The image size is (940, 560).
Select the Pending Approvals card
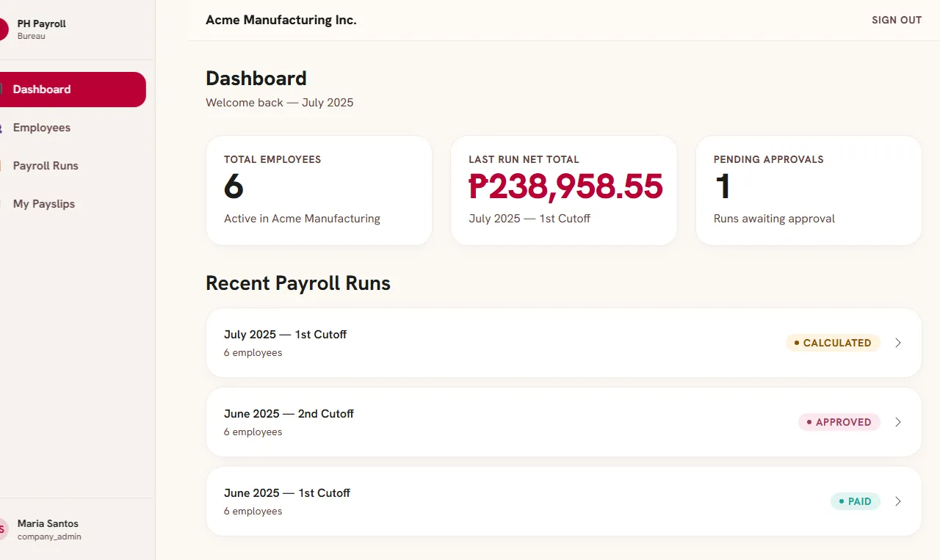809,190
